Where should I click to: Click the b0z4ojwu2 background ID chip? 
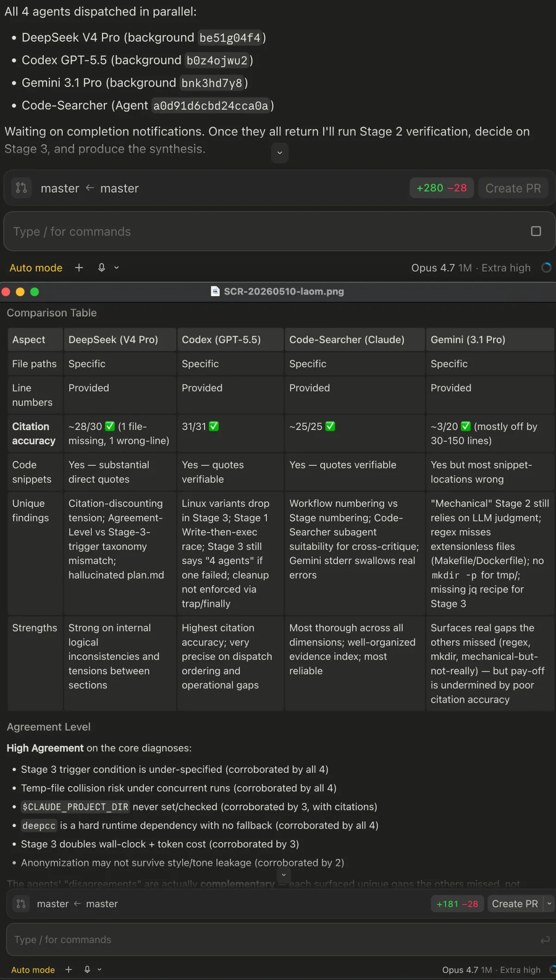click(x=217, y=60)
